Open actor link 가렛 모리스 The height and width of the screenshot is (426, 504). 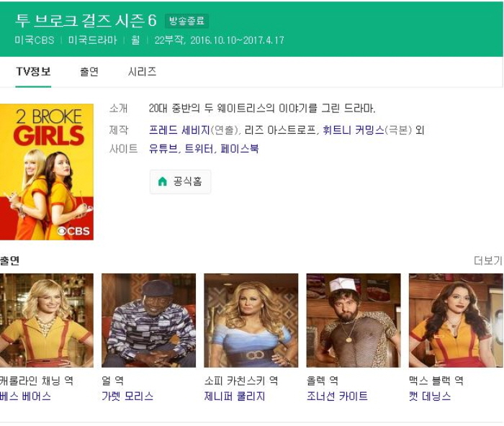[x=127, y=396]
